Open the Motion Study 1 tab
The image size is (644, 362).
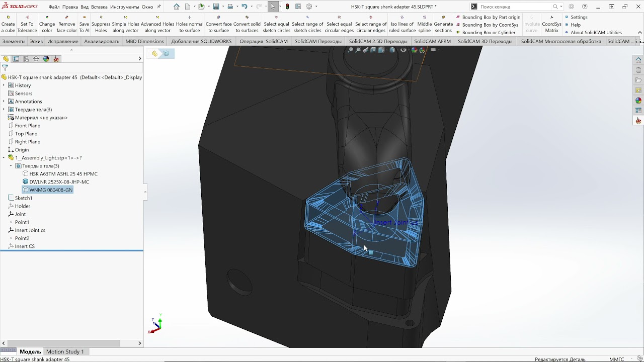click(x=65, y=351)
